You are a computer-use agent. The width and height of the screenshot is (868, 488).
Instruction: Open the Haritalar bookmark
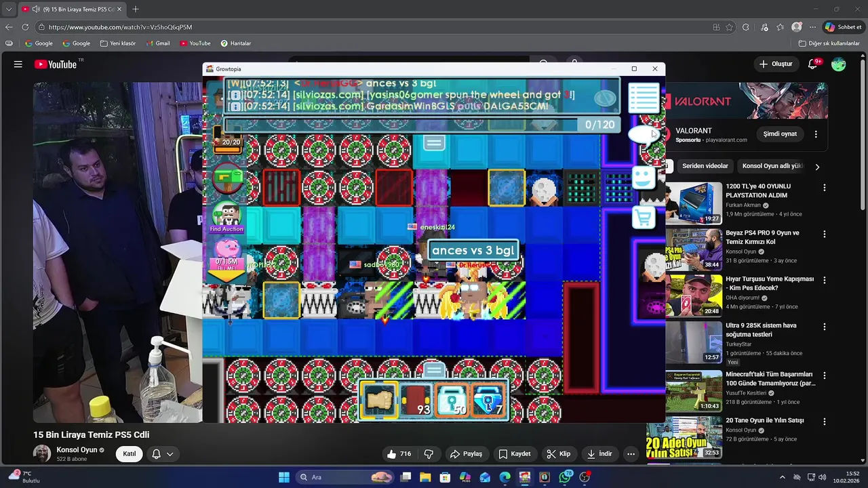point(235,43)
